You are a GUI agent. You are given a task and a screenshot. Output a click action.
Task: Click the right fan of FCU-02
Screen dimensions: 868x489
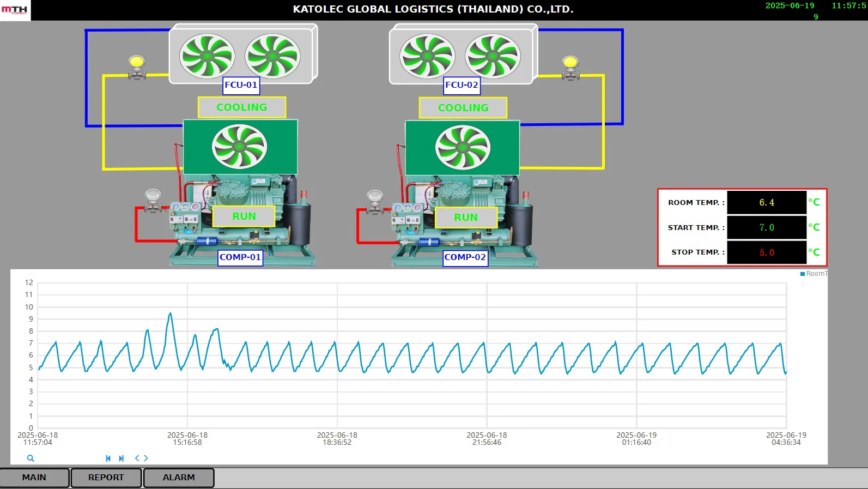point(493,56)
